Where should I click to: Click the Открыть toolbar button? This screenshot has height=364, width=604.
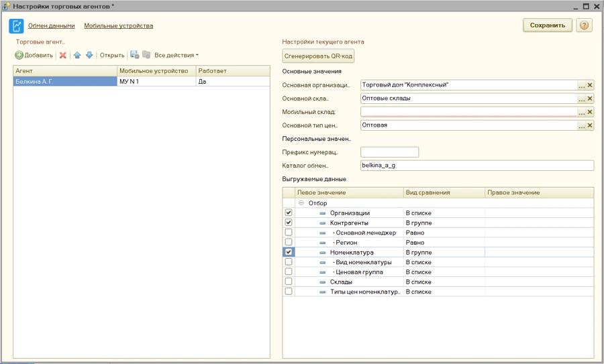click(x=112, y=55)
